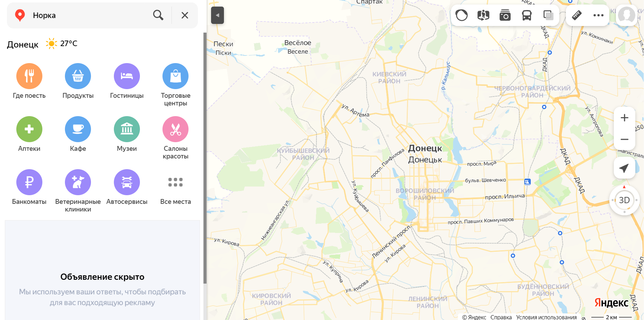
Task: Click the просп. Павших Коммунаров label
Action: [x=480, y=221]
